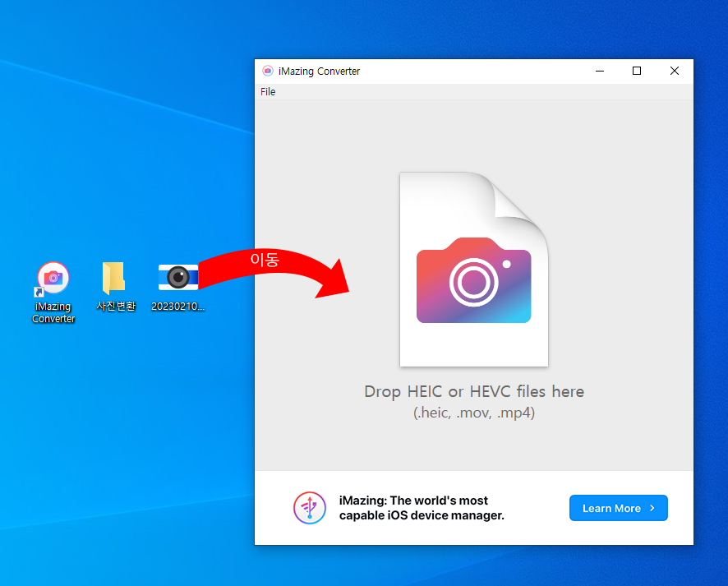The image size is (728, 586).
Task: Open the File menu in iMazing Converter
Action: coord(268,92)
